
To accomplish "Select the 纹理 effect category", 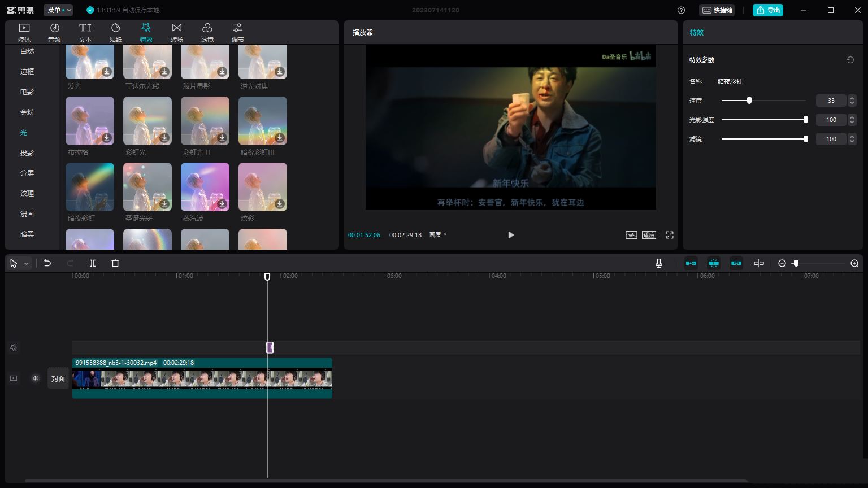I will coord(27,193).
